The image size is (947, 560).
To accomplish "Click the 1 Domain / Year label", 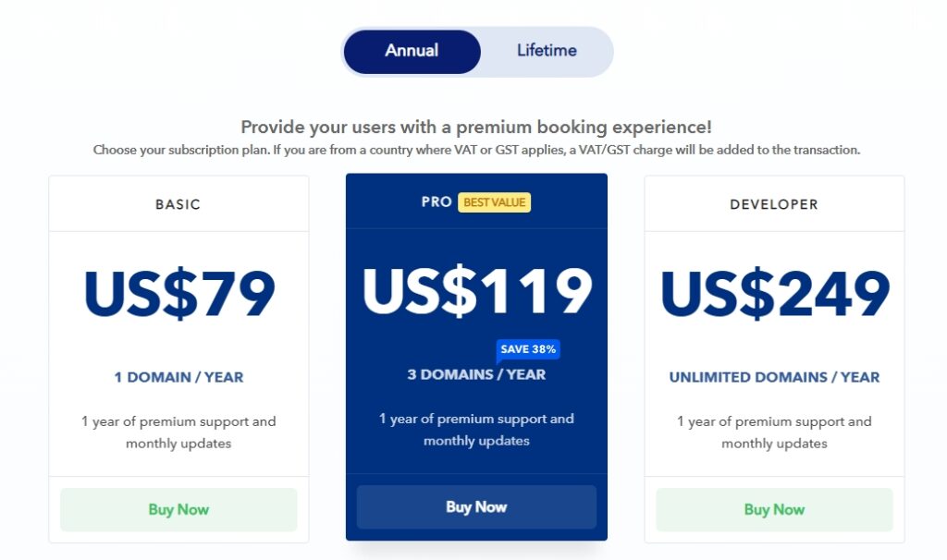I will (x=178, y=377).
